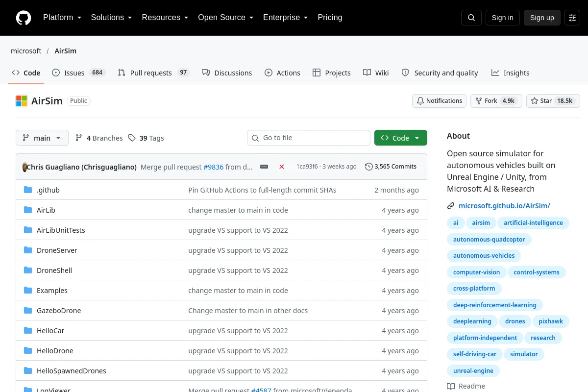
Task: Select the Code tab
Action: pos(26,73)
